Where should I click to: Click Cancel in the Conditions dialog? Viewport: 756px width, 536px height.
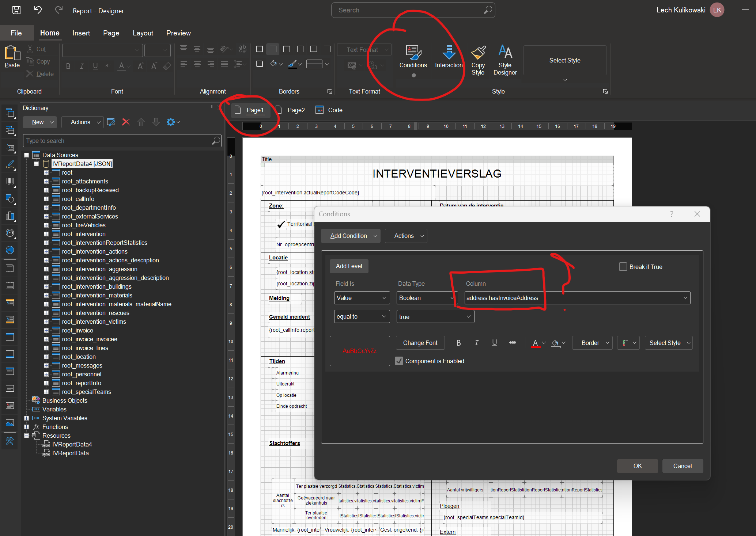coord(682,466)
